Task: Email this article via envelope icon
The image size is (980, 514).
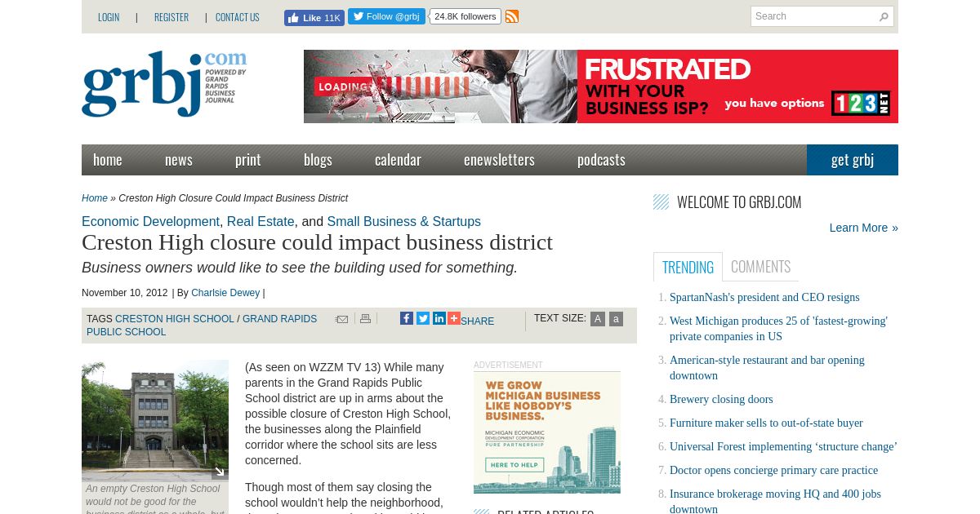Action: [x=342, y=319]
